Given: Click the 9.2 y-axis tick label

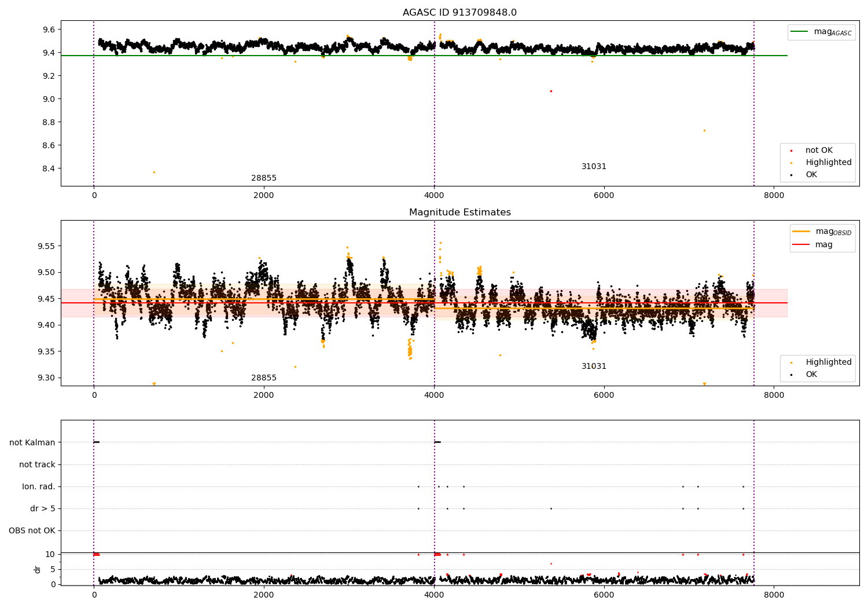Looking at the screenshot, I should click(x=49, y=76).
